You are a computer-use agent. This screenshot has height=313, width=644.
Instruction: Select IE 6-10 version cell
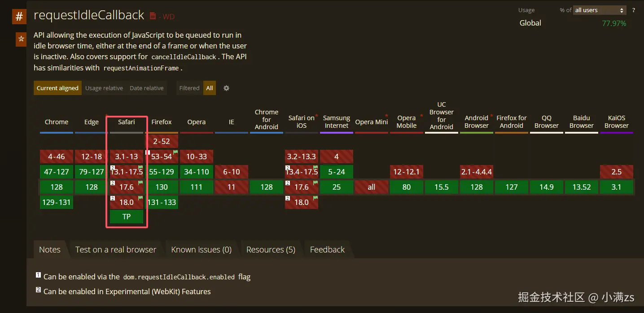click(x=232, y=172)
